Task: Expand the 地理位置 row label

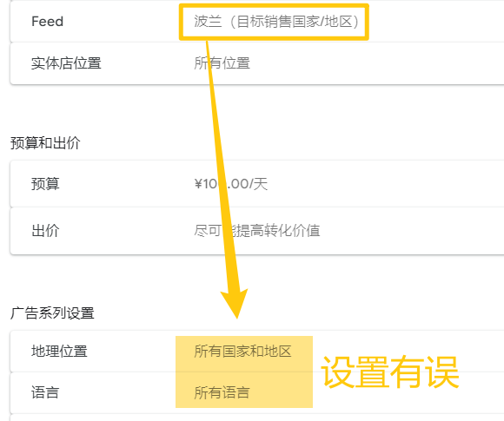Action: click(59, 351)
